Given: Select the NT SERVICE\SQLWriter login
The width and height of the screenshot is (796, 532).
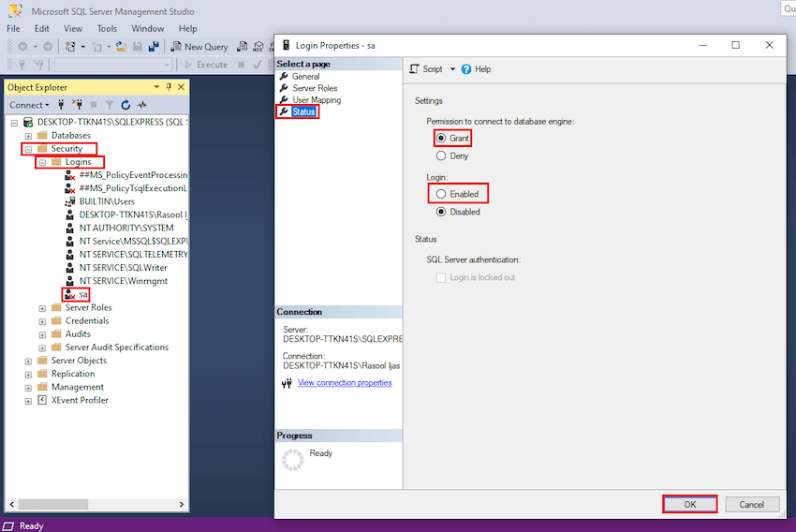Looking at the screenshot, I should (123, 268).
